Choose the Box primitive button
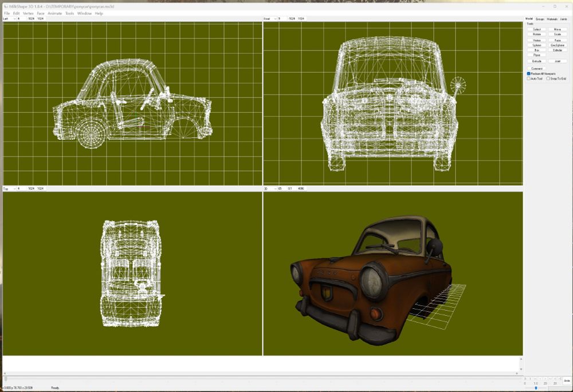This screenshot has height=392, width=573. point(537,50)
